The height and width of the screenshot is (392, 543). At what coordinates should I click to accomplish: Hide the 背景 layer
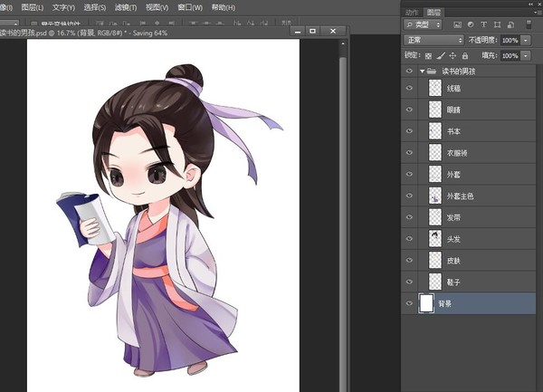click(409, 303)
